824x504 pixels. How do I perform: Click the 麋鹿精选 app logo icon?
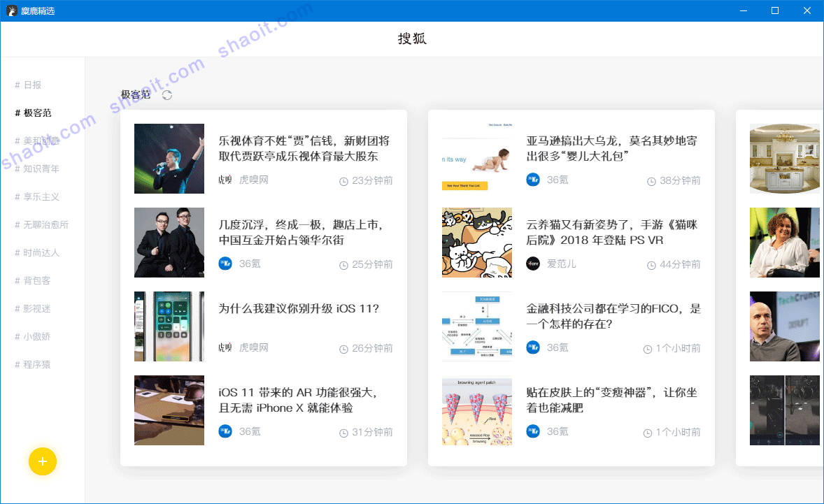12,10
